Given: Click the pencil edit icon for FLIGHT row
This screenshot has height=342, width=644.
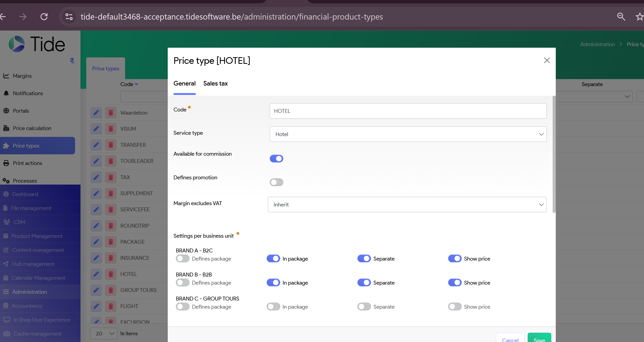Looking at the screenshot, I should pyautogui.click(x=96, y=306).
